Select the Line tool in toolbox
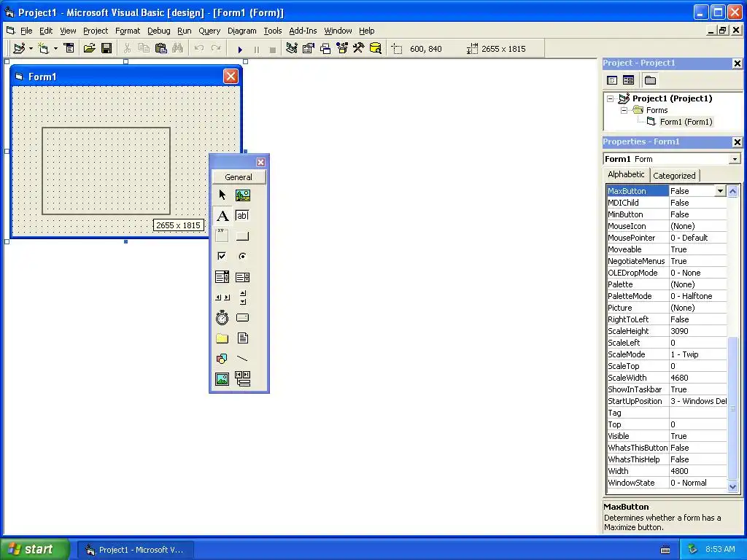747x560 pixels. [242, 359]
